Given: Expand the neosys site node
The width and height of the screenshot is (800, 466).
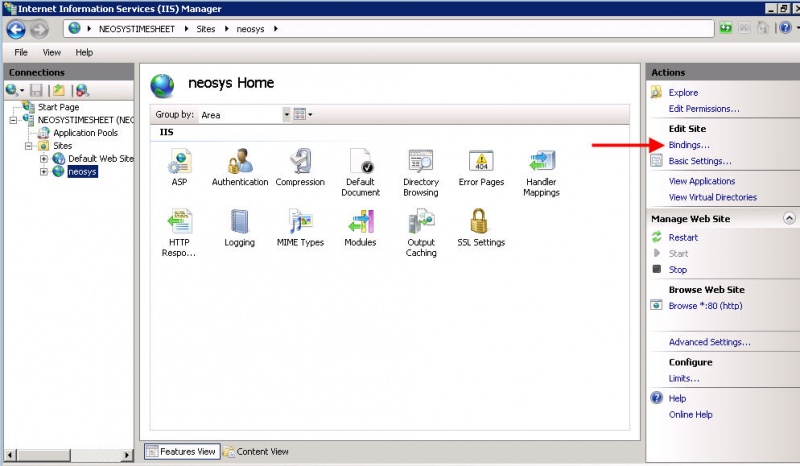Looking at the screenshot, I should 44,172.
